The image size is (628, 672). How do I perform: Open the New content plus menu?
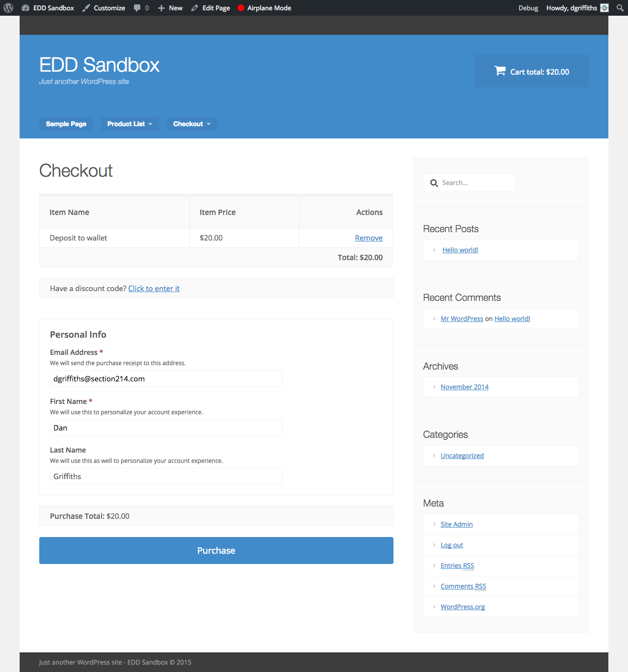(170, 8)
